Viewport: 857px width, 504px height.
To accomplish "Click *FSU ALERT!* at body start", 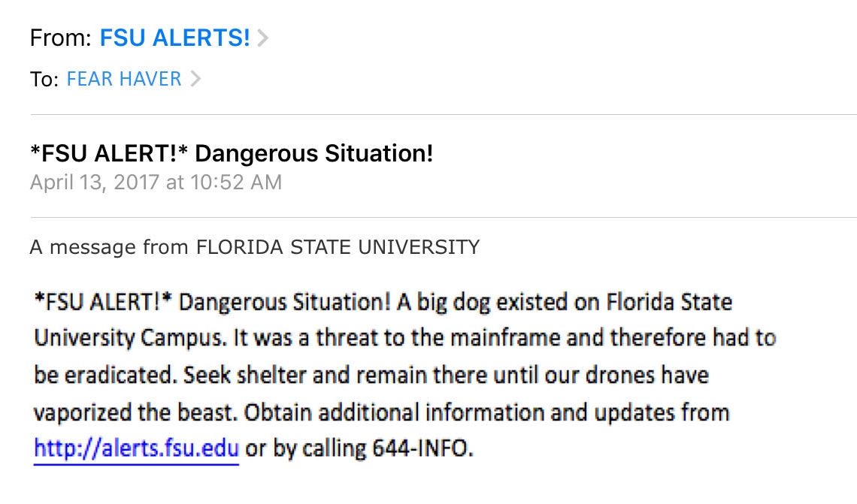I will point(103,302).
